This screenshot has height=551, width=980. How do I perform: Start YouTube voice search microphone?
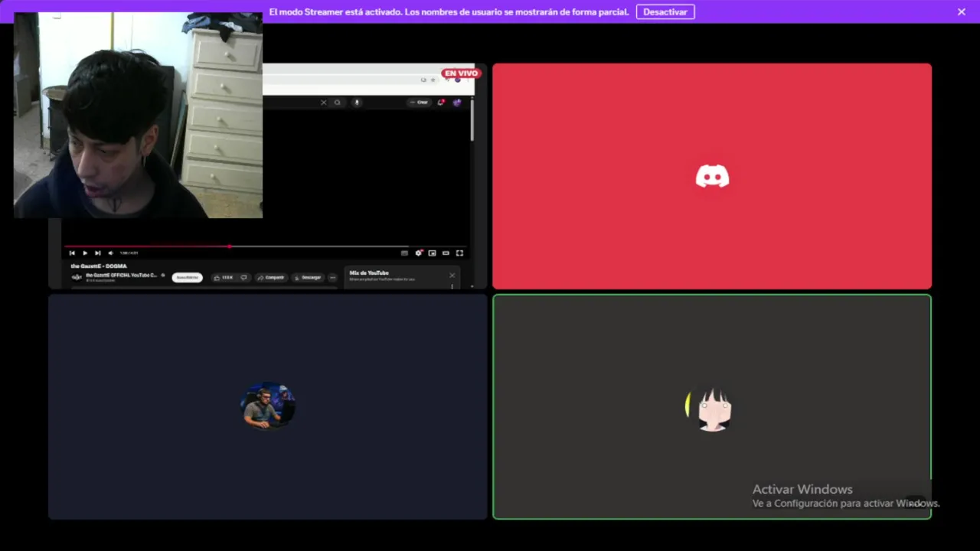pos(357,103)
